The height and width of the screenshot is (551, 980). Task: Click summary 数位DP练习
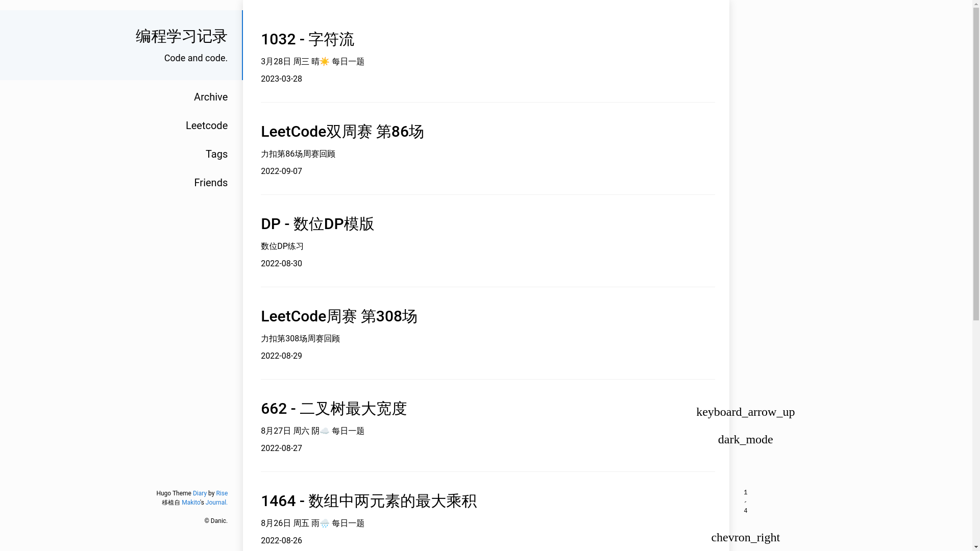click(282, 246)
